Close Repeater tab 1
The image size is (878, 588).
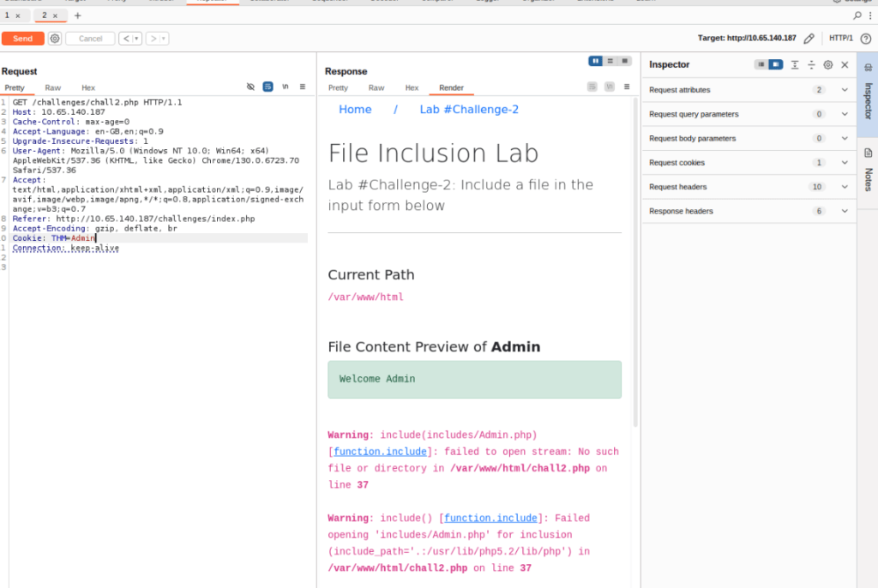18,15
